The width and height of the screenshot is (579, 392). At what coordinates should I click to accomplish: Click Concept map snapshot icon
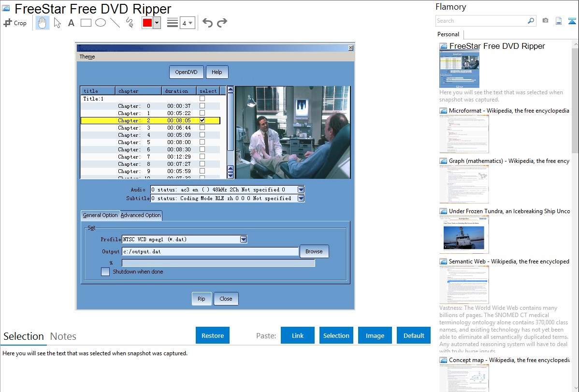pos(443,360)
